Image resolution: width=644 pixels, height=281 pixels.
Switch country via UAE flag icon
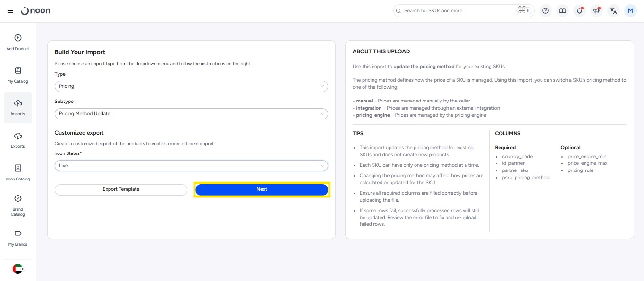tap(18, 269)
